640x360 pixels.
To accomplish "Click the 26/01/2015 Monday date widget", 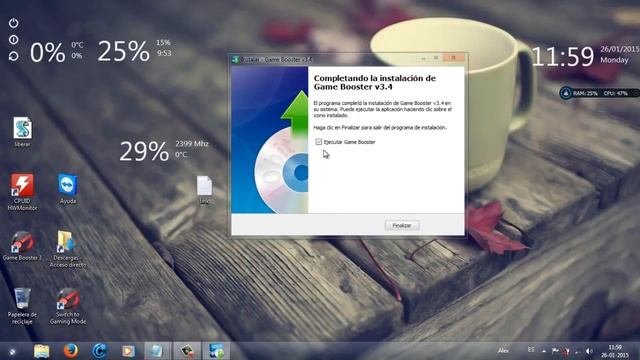I will pos(619,54).
